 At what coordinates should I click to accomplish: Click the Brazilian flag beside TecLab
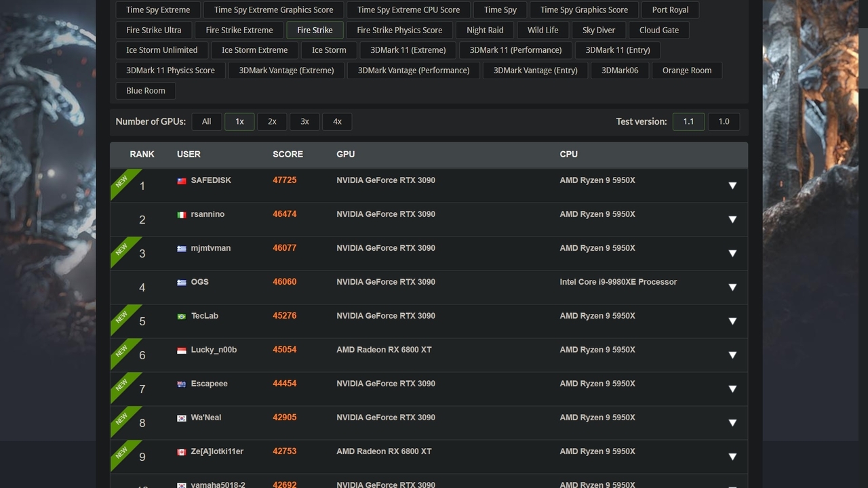(182, 317)
